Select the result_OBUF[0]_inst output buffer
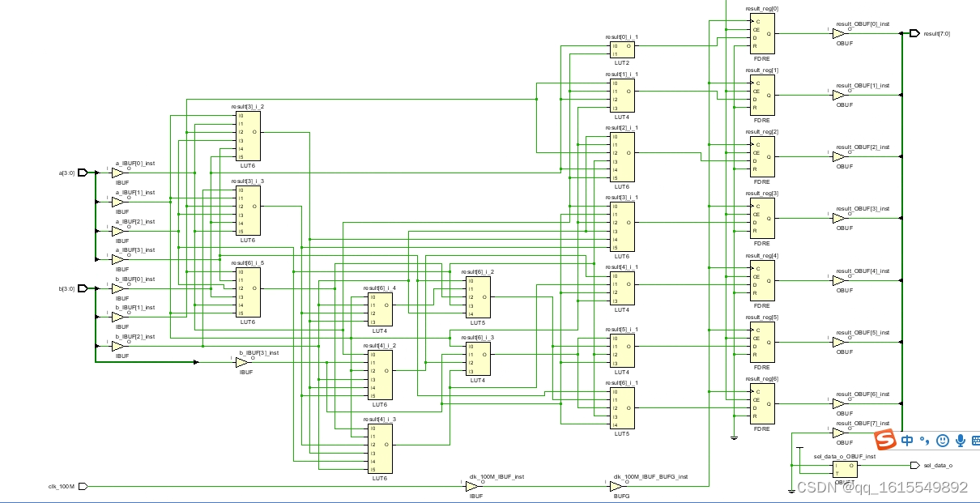The width and height of the screenshot is (980, 503). 838,34
